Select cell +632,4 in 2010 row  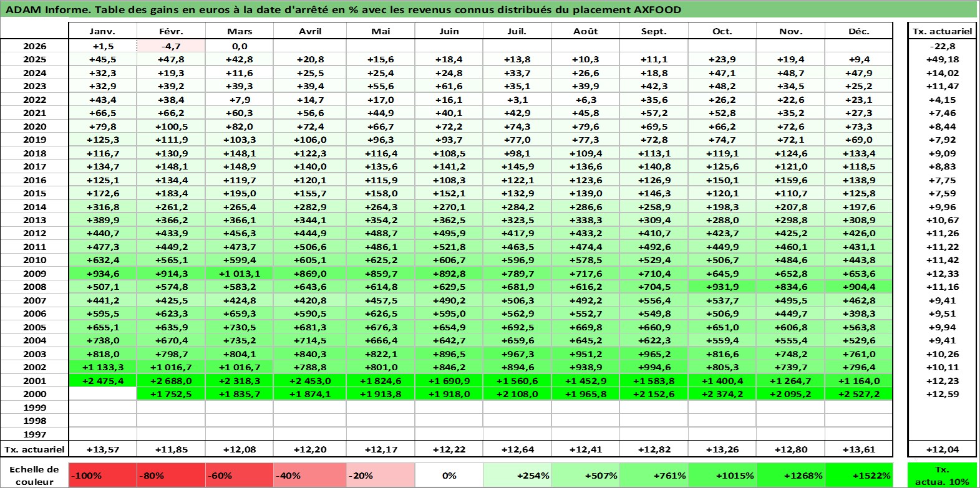(x=102, y=260)
